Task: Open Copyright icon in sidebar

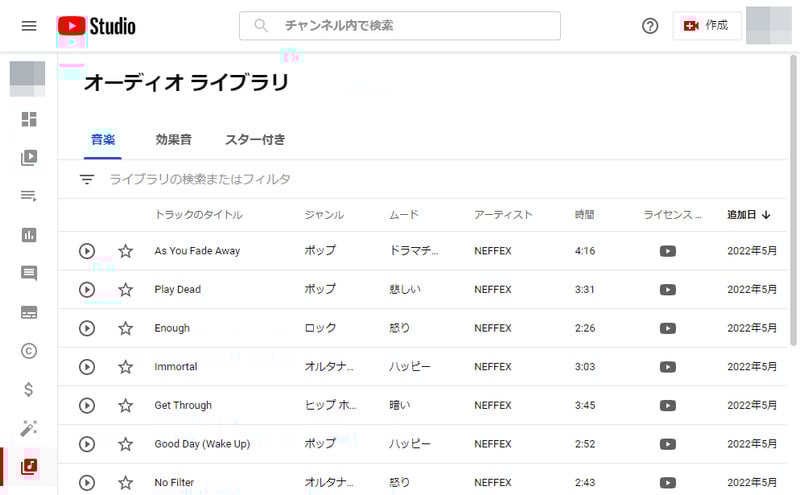Action: pyautogui.click(x=29, y=351)
